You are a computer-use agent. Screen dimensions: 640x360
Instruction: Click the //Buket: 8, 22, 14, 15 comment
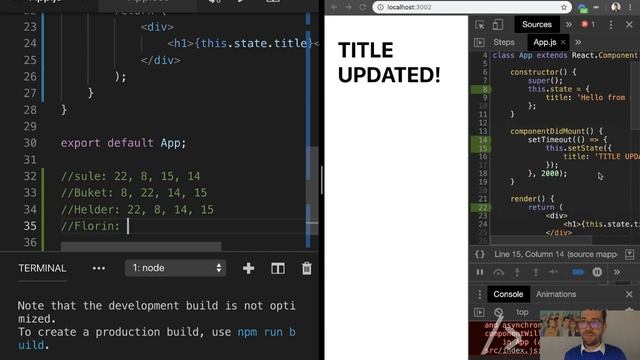click(x=134, y=193)
